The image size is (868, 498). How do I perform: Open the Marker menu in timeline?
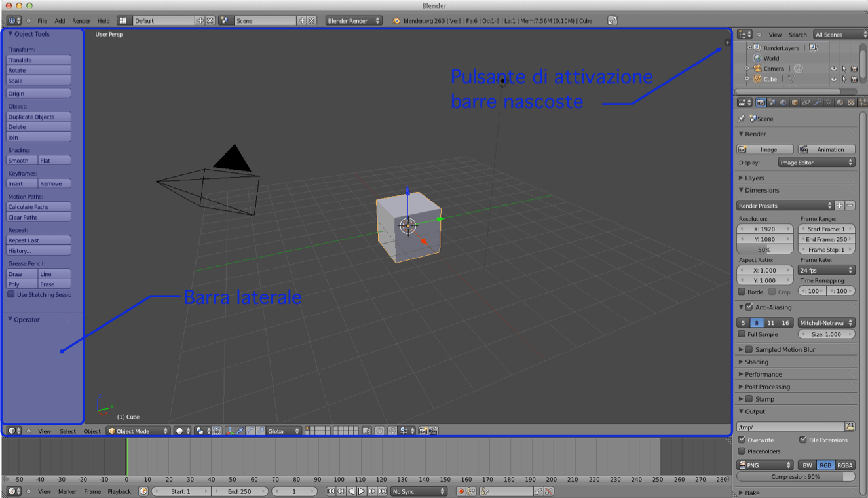68,491
